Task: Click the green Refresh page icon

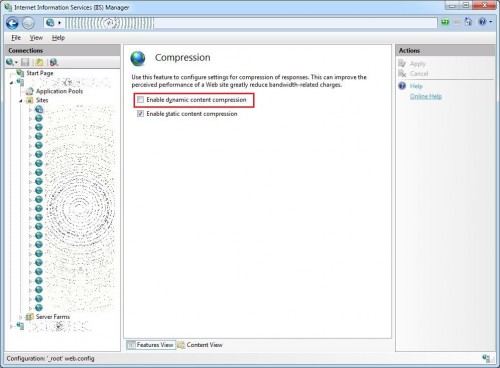Action: [445, 22]
